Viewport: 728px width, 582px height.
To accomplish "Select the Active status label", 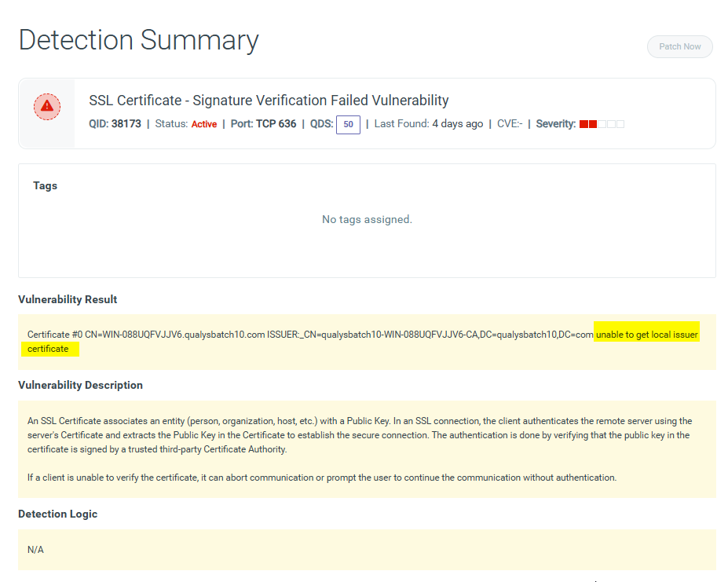I will tap(203, 124).
